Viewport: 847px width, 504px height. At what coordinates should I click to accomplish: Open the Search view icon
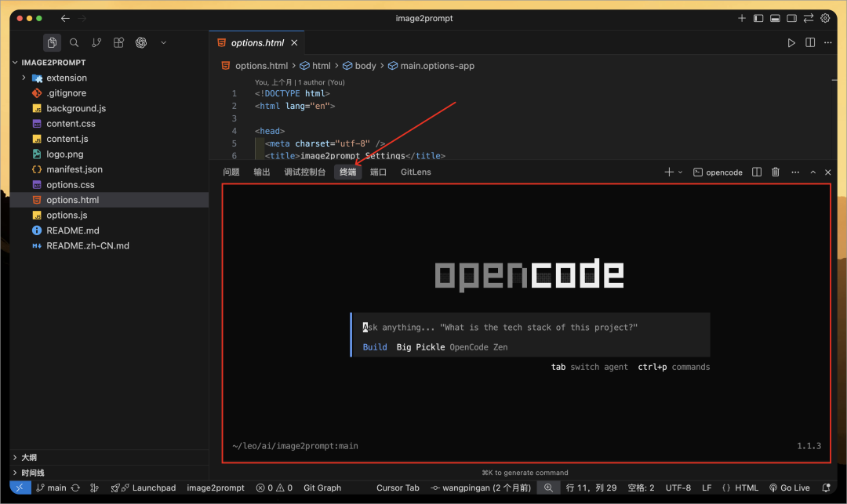pyautogui.click(x=74, y=42)
